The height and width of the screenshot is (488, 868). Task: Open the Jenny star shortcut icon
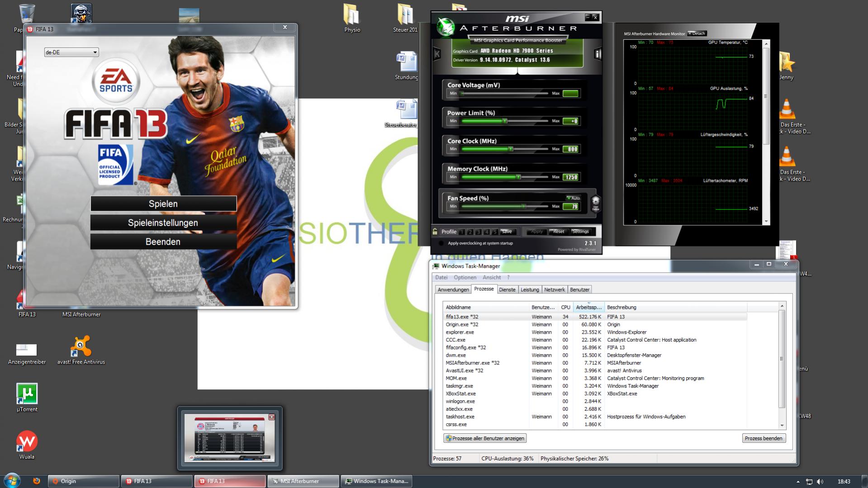pos(787,66)
